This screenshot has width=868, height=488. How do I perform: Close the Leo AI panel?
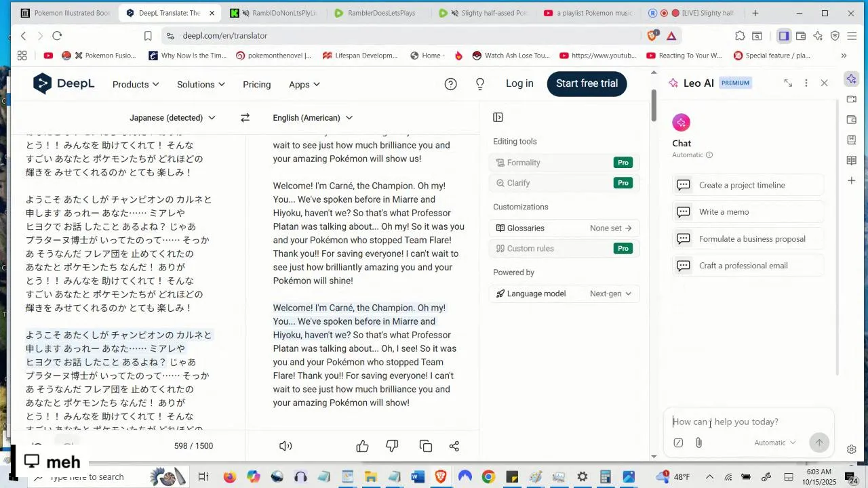tap(824, 83)
